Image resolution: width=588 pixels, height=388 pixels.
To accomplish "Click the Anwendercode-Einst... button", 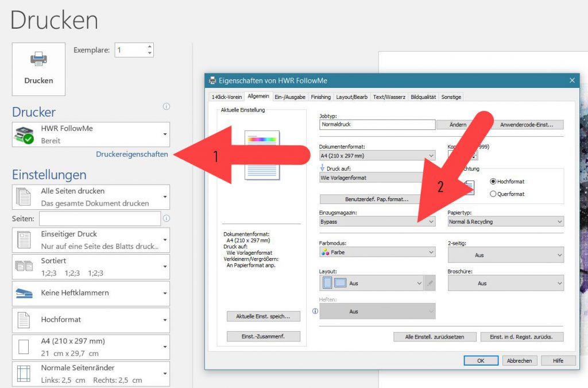I will click(x=527, y=125).
